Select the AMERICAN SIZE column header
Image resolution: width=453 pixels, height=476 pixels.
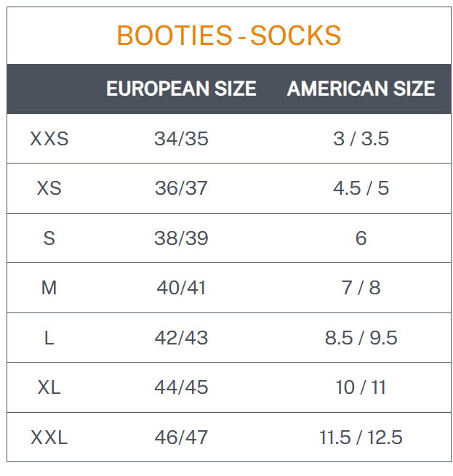pyautogui.click(x=361, y=89)
